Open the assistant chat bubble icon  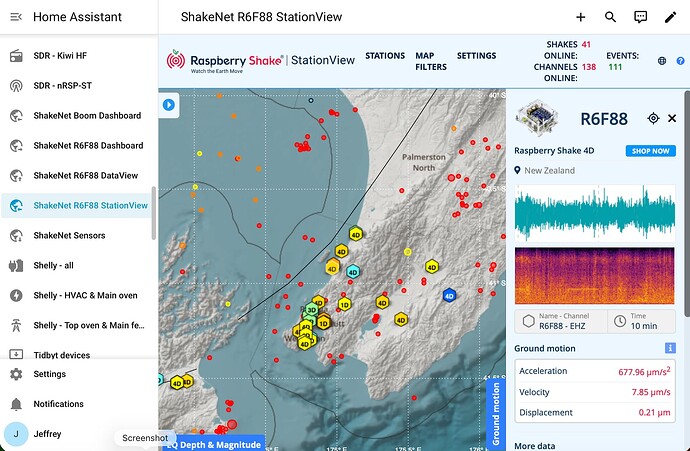(641, 17)
